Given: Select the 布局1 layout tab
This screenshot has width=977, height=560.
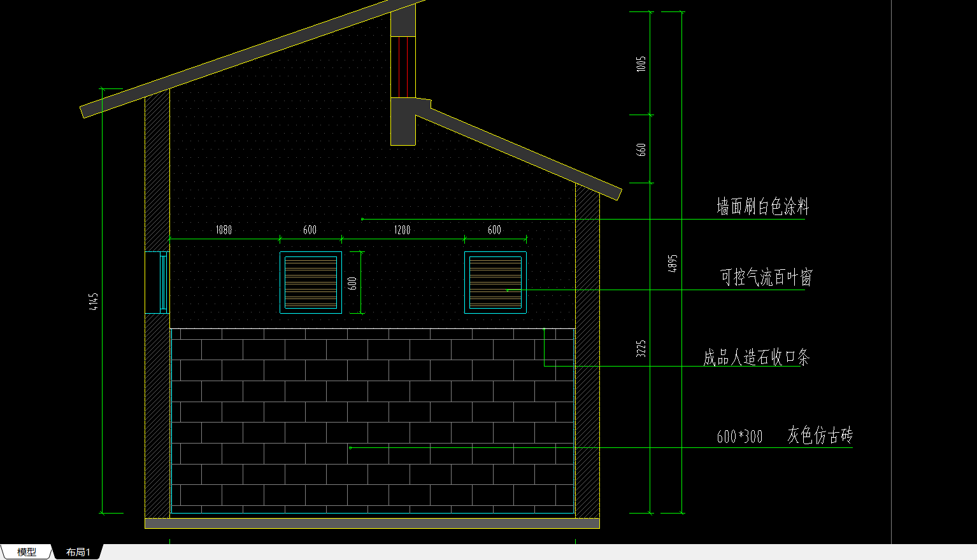Looking at the screenshot, I should click(x=78, y=552).
